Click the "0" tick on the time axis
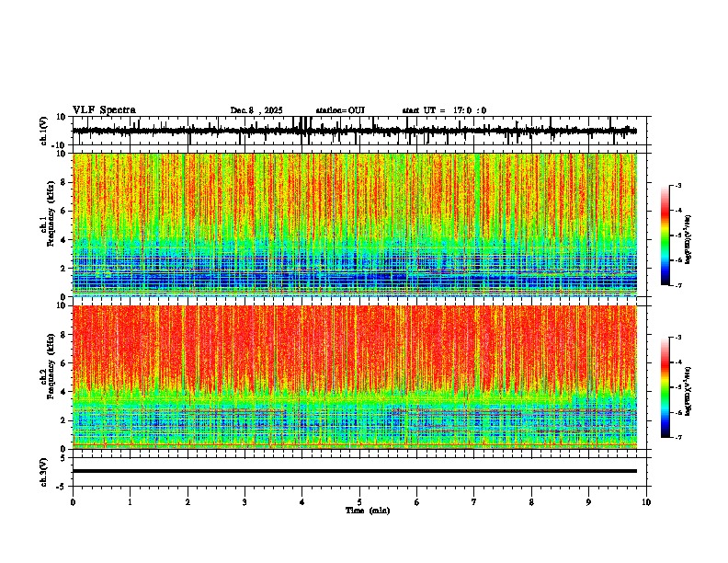 click(73, 502)
